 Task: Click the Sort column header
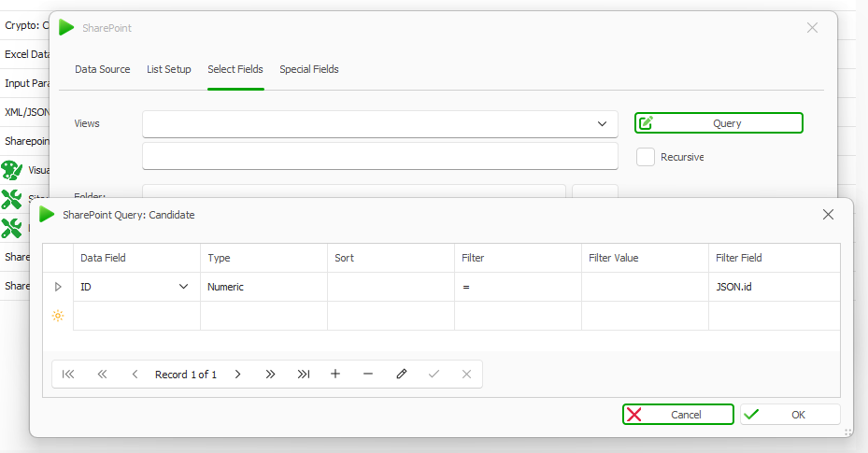click(x=391, y=258)
